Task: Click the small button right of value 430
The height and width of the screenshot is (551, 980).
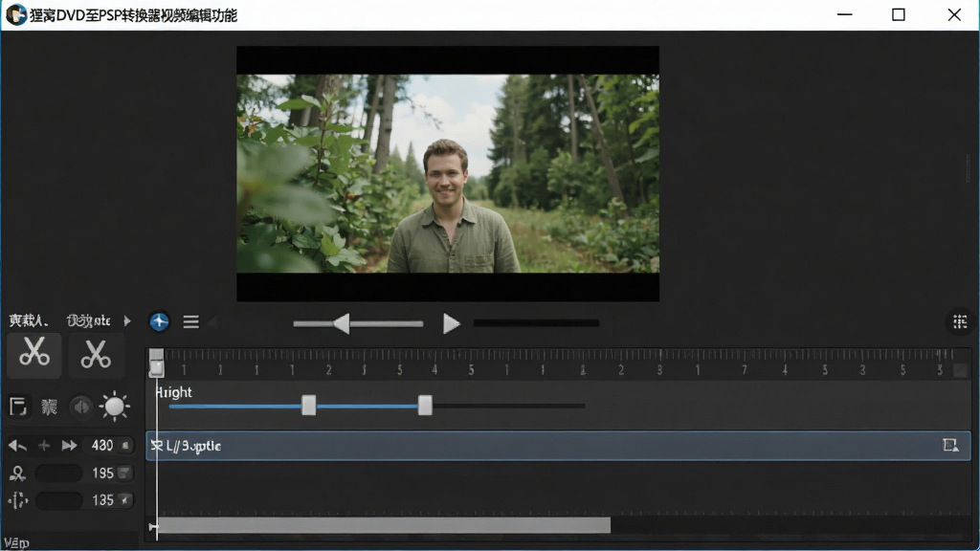Action: [x=125, y=446]
